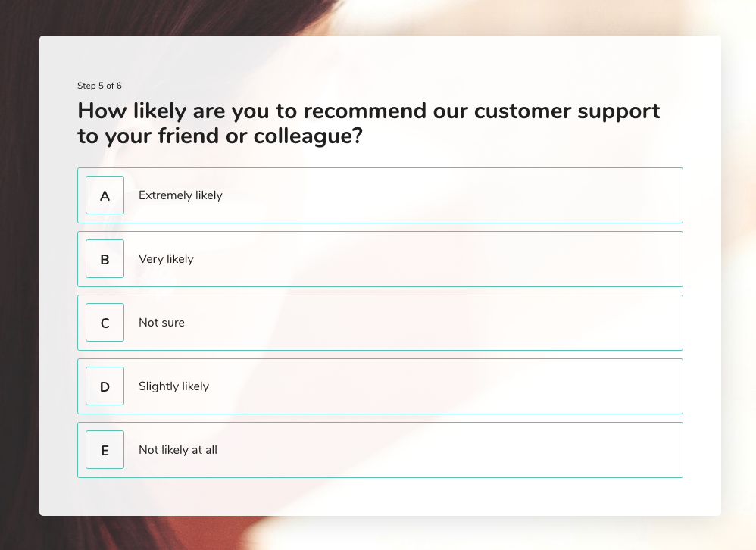Click the Slightly likely label text
Image resolution: width=756 pixels, height=550 pixels.
point(173,386)
